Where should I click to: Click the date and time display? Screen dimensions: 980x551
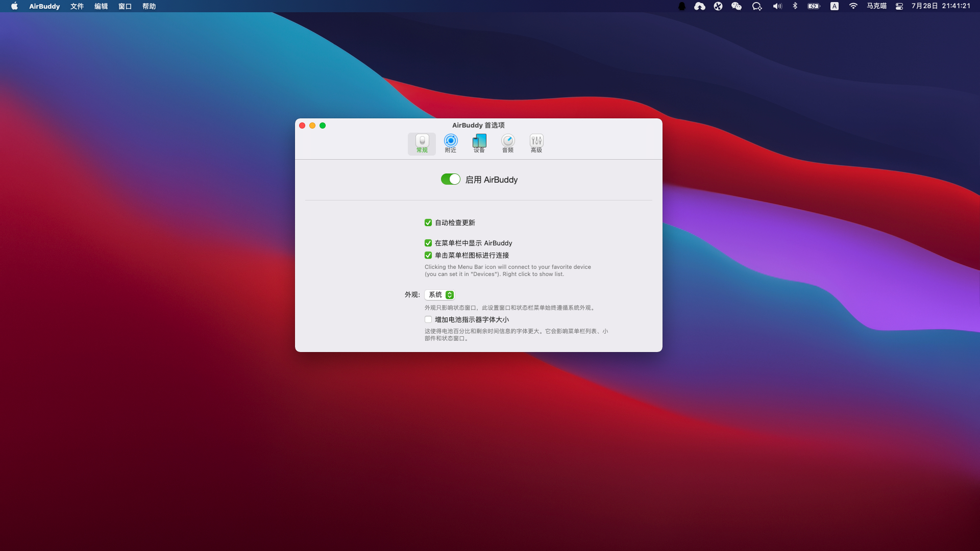click(941, 6)
